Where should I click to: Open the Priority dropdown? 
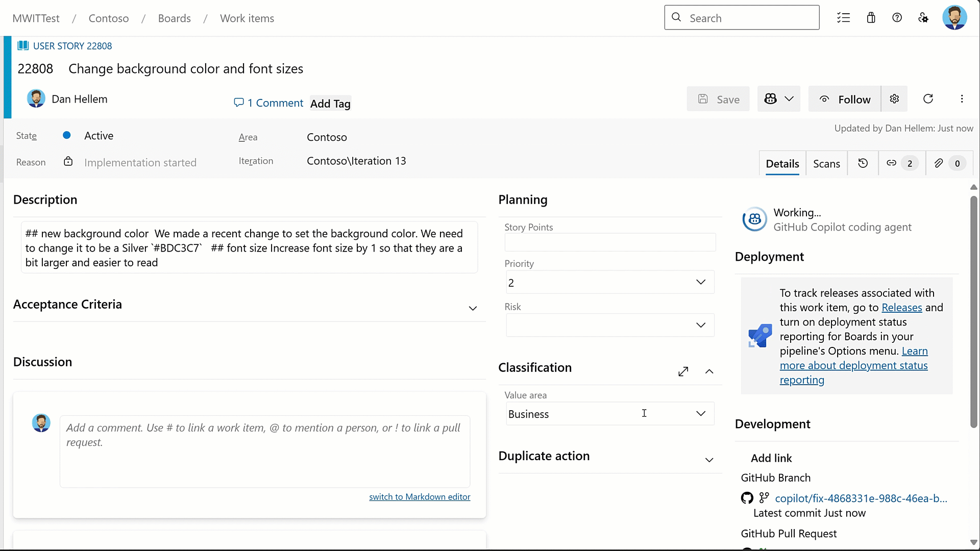click(610, 282)
